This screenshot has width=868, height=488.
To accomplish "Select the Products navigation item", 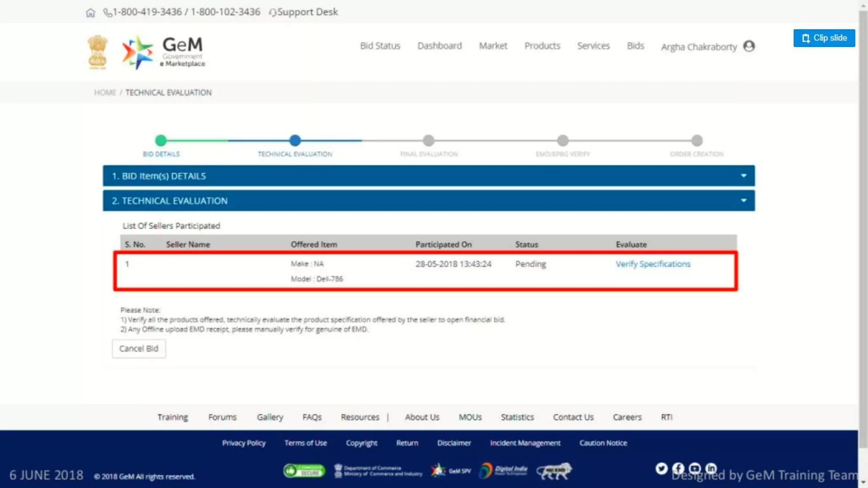I will 542,46.
